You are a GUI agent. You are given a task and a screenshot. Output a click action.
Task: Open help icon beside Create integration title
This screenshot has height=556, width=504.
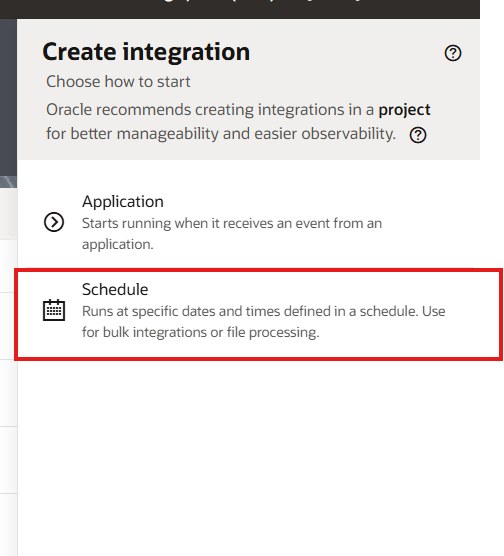pyautogui.click(x=453, y=53)
